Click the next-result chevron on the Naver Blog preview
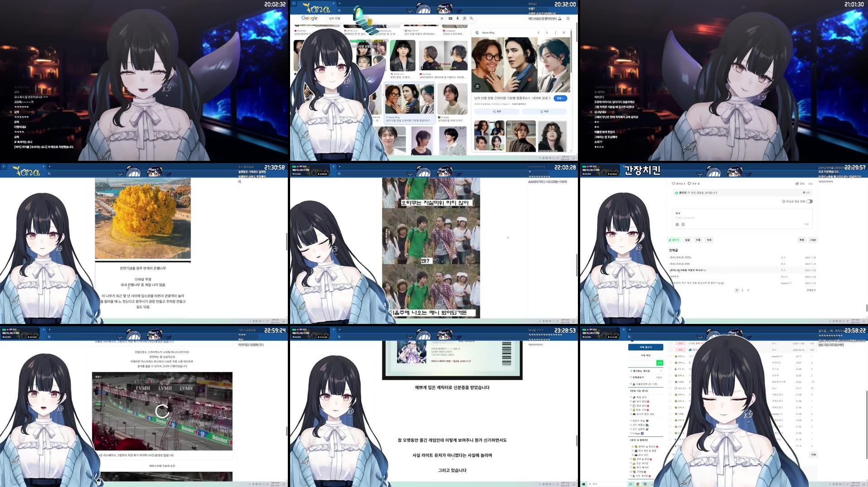This screenshot has width=868, height=487. [x=547, y=33]
